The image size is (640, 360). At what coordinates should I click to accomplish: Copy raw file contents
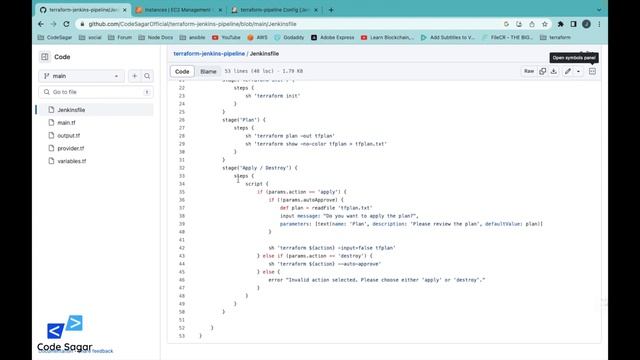(x=542, y=71)
